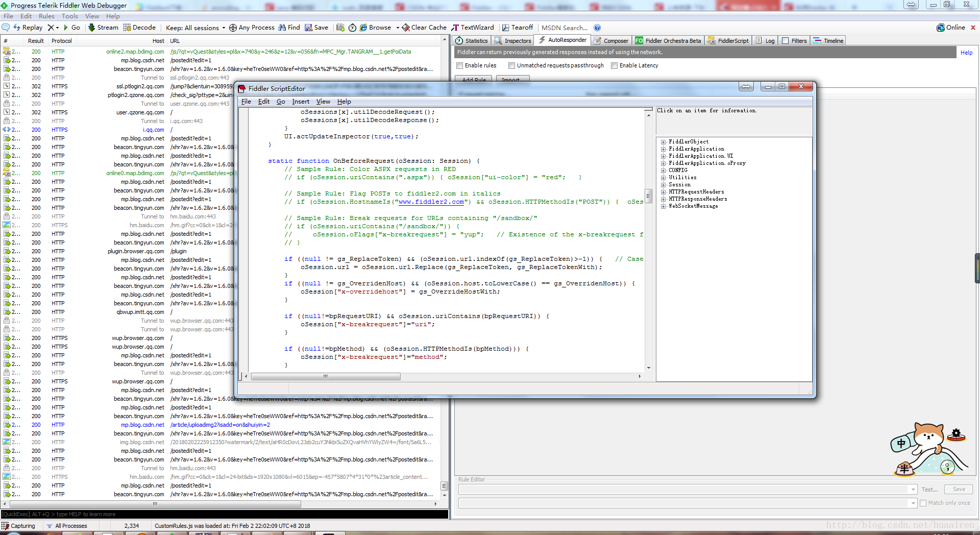
Task: Click the All Processes filter in status bar
Action: click(67, 526)
